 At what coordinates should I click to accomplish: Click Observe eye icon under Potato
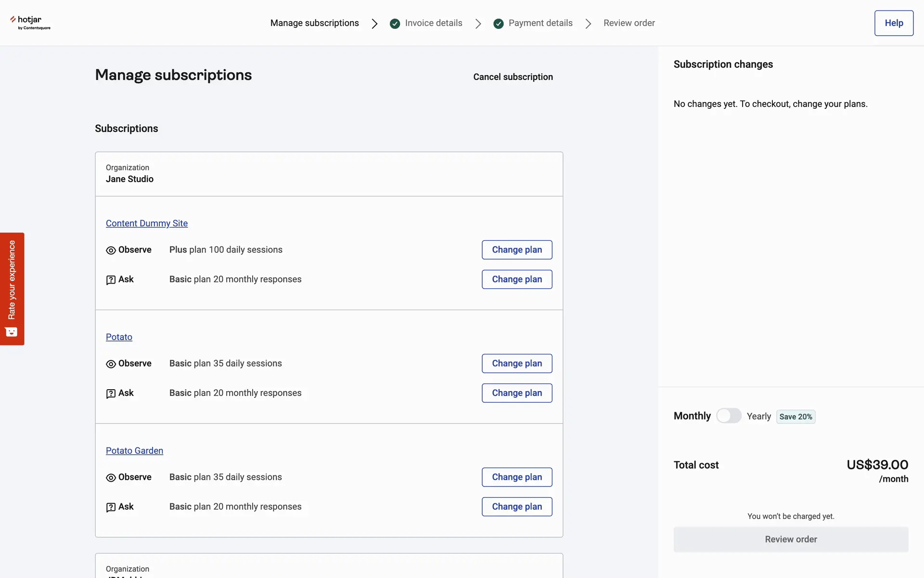coord(111,364)
